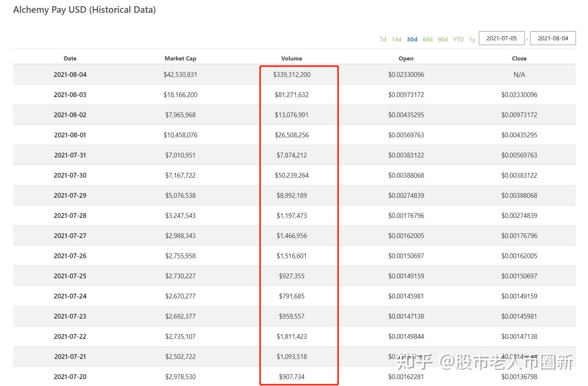
Task: Select the date cell 2021-08-03
Action: [70, 95]
